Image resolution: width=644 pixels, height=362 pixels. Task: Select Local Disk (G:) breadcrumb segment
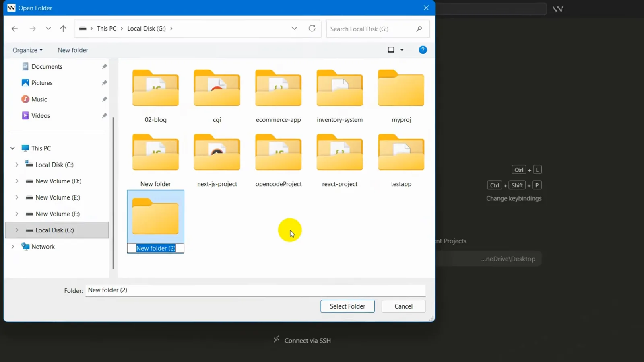click(147, 29)
